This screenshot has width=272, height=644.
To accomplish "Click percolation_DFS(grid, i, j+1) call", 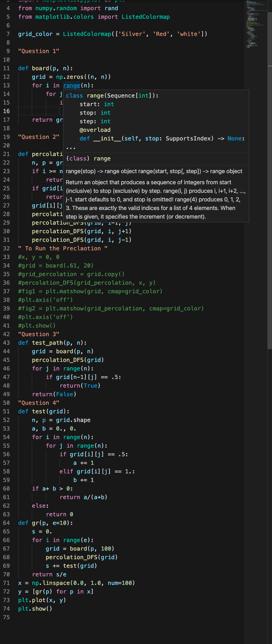I will [82, 231].
